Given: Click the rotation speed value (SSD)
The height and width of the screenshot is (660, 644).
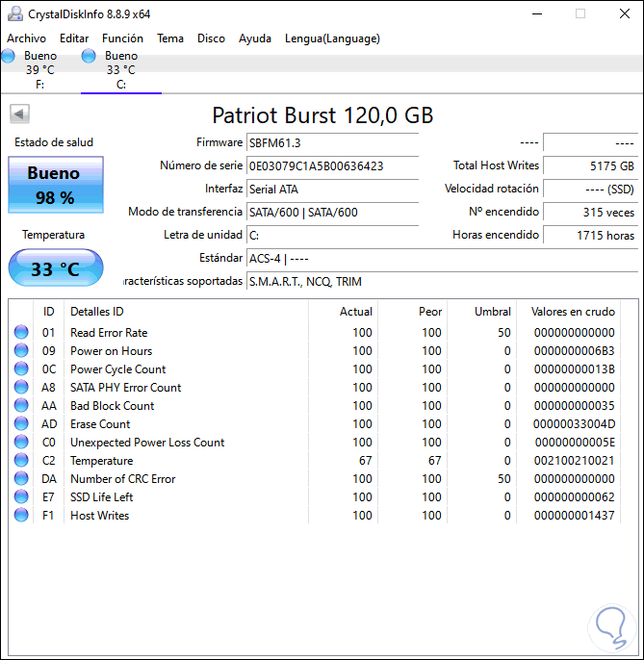Looking at the screenshot, I should click(590, 189).
